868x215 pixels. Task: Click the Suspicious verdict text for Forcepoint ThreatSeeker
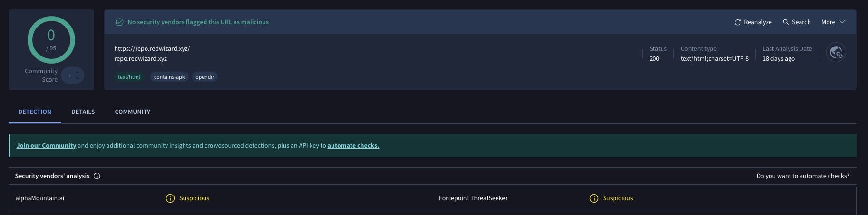pyautogui.click(x=618, y=198)
